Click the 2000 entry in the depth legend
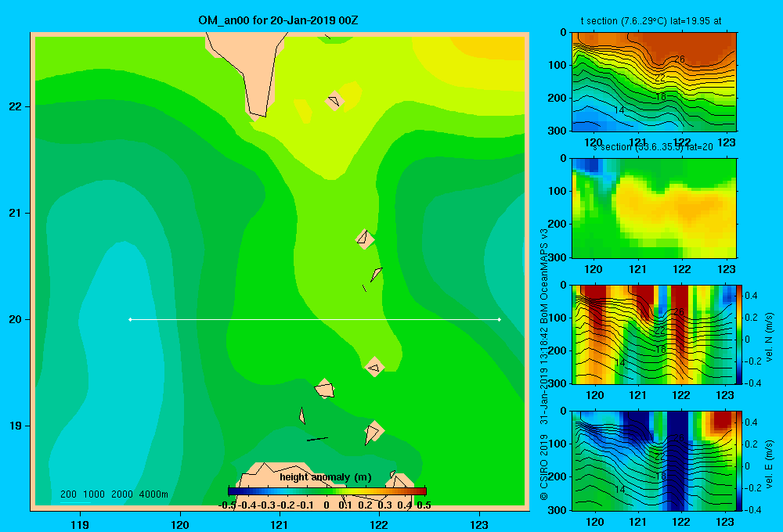Screen dimensions: 783x532 pyautogui.click(x=122, y=494)
